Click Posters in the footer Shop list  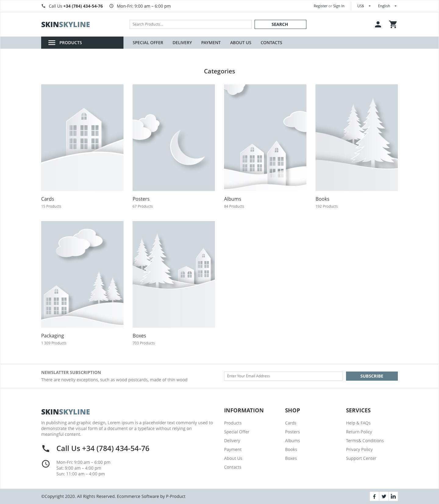point(292,432)
